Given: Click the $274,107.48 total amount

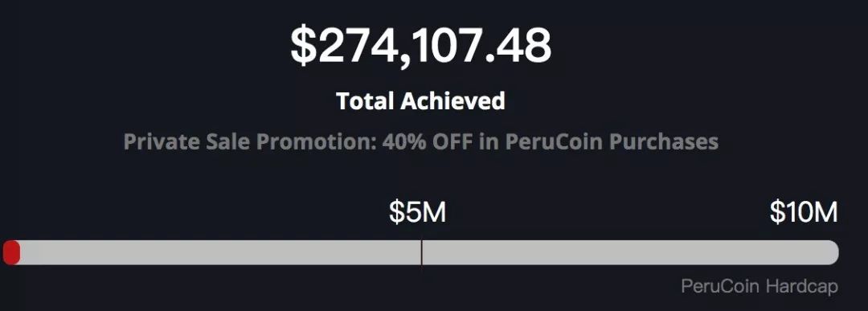Looking at the screenshot, I should [x=421, y=47].
